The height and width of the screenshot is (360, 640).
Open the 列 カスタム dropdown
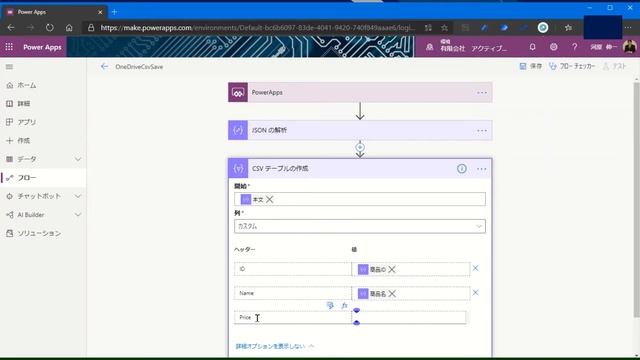tap(360, 226)
